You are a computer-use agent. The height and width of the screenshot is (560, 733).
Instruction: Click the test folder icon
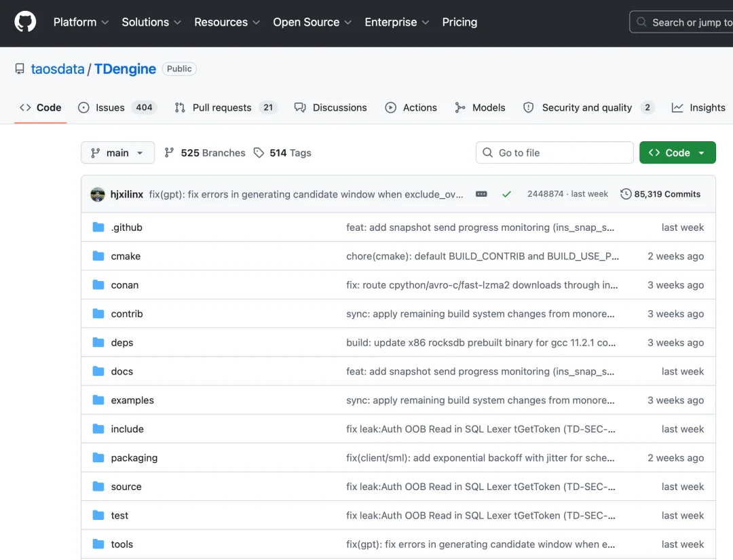click(x=98, y=516)
